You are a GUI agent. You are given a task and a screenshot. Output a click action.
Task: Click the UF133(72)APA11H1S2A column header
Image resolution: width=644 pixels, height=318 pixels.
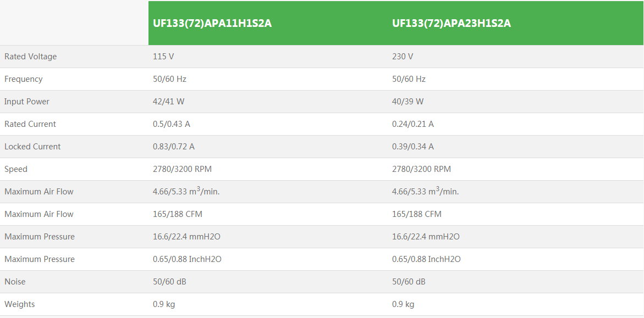(x=212, y=24)
